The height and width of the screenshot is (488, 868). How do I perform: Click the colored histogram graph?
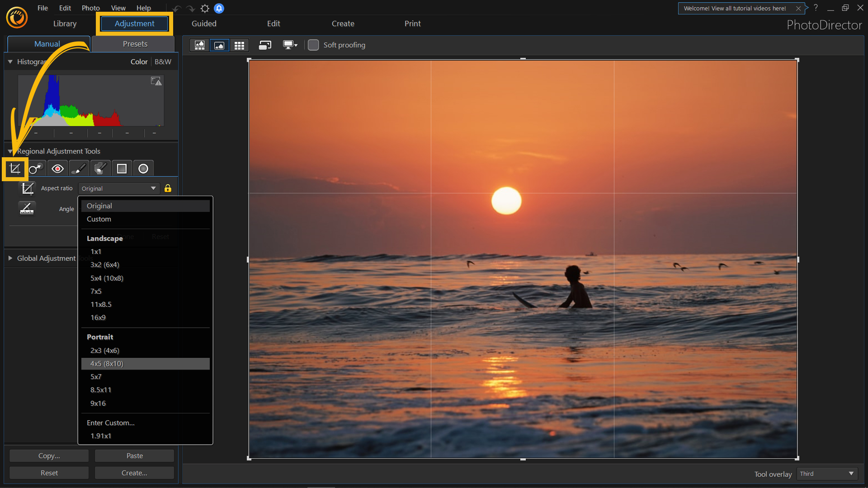(x=91, y=100)
